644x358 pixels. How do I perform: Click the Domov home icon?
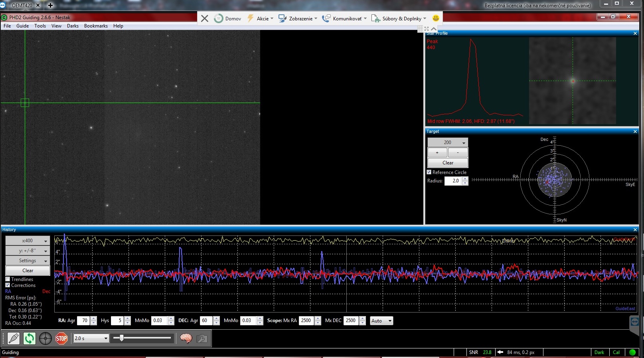(219, 18)
